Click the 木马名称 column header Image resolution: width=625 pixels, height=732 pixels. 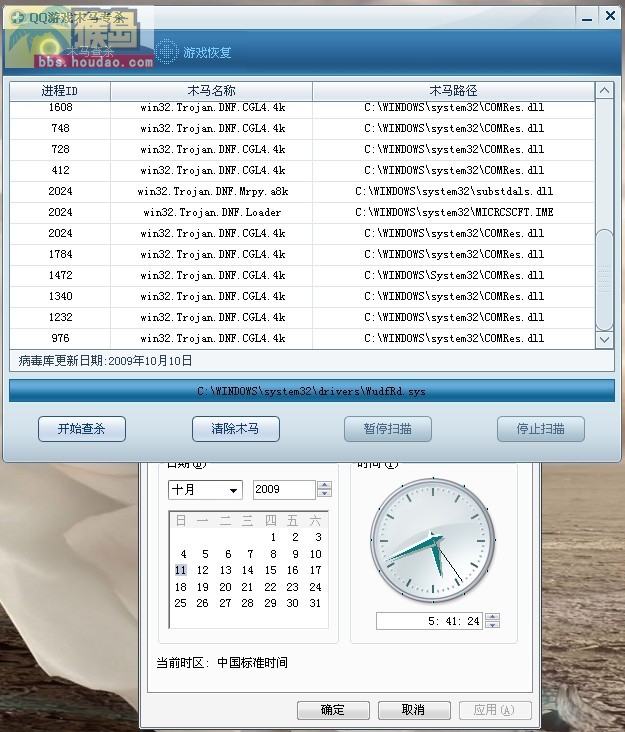click(211, 91)
